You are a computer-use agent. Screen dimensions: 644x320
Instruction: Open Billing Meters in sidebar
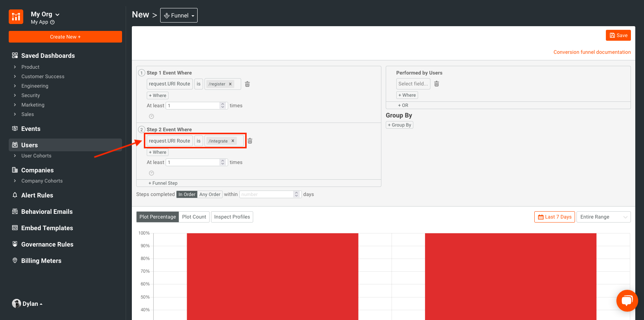41,261
